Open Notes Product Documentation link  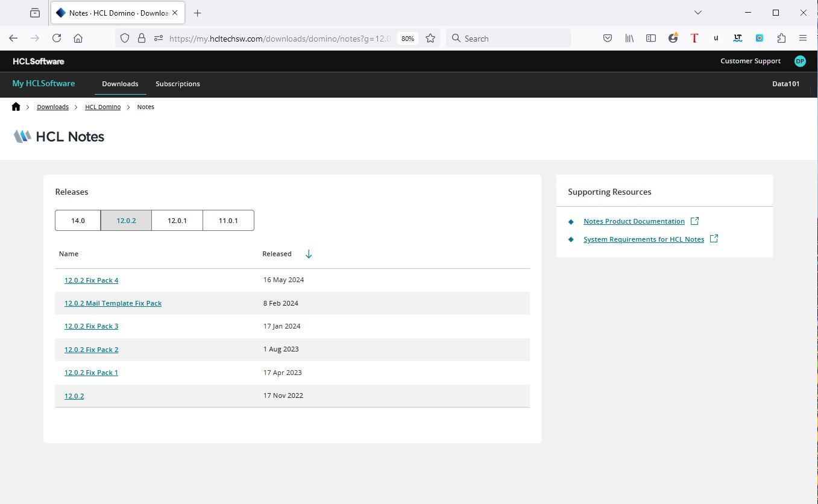coord(634,221)
